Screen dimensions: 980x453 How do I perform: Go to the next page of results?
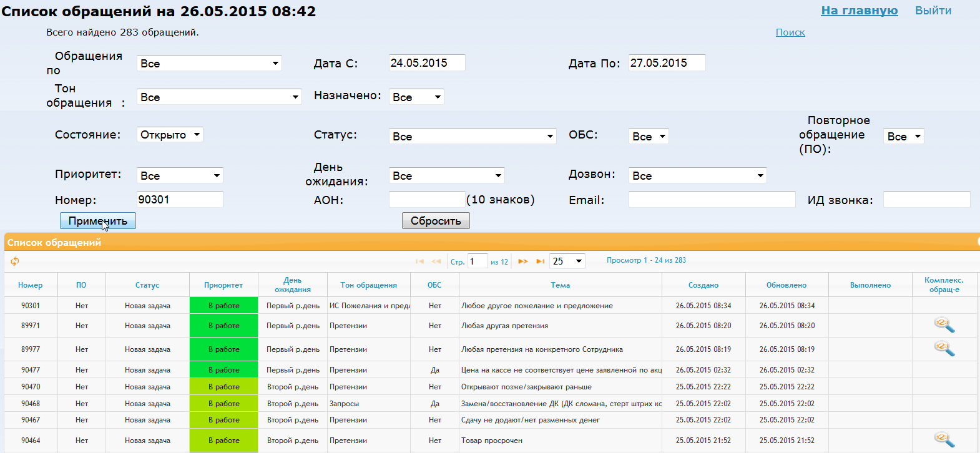[x=523, y=261]
